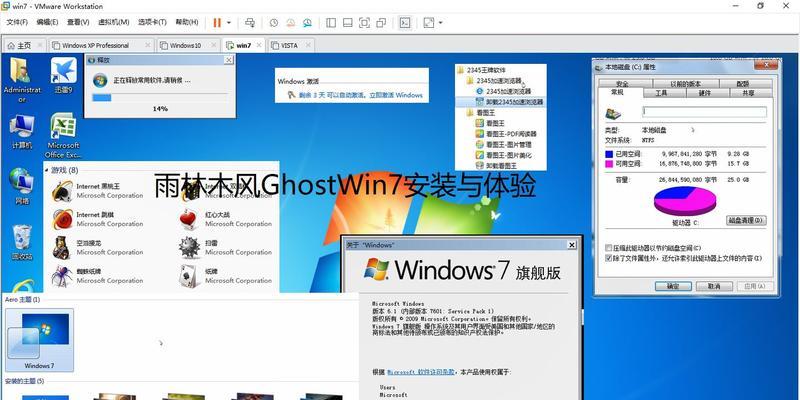Switch to 共享 tab in disk properties
Image resolution: width=800 pixels, height=400 pixels.
coord(748,93)
